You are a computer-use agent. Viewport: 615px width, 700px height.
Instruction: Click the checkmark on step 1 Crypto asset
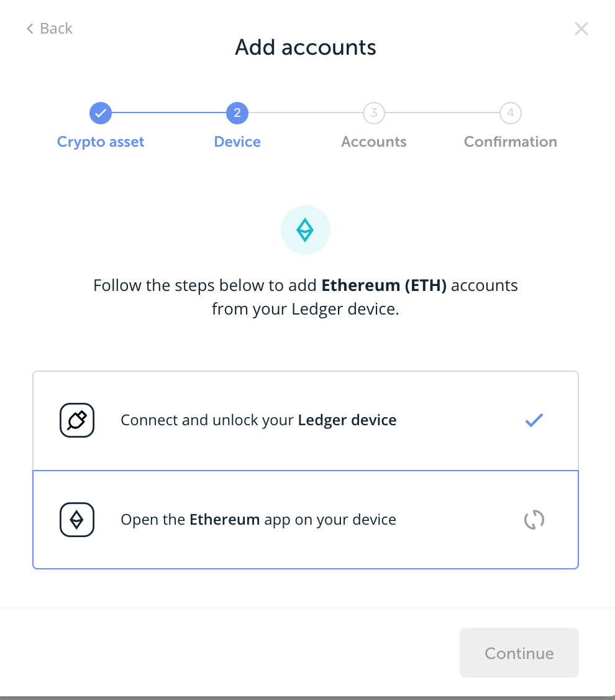(100, 113)
